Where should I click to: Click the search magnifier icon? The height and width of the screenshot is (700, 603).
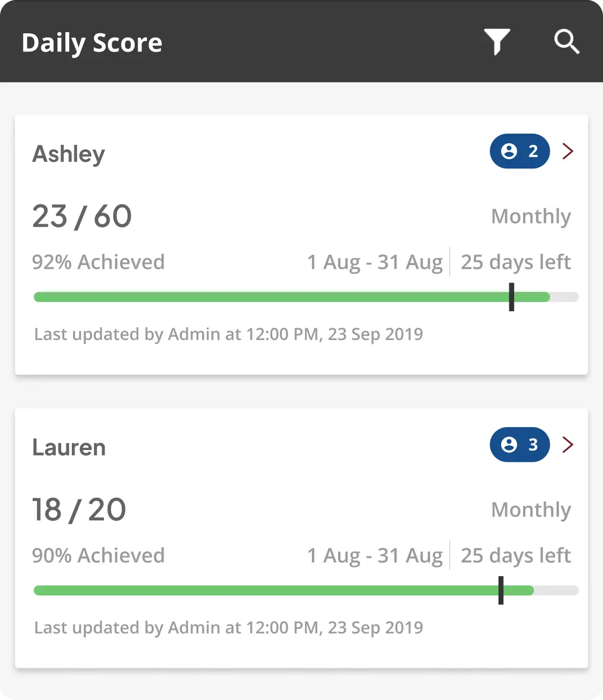coord(567,42)
